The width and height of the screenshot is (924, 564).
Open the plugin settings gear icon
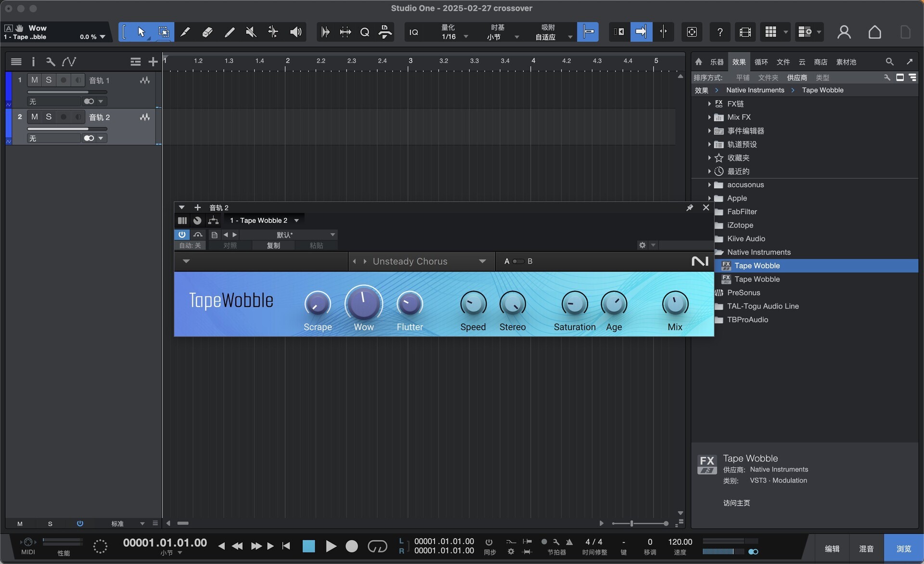tap(642, 245)
